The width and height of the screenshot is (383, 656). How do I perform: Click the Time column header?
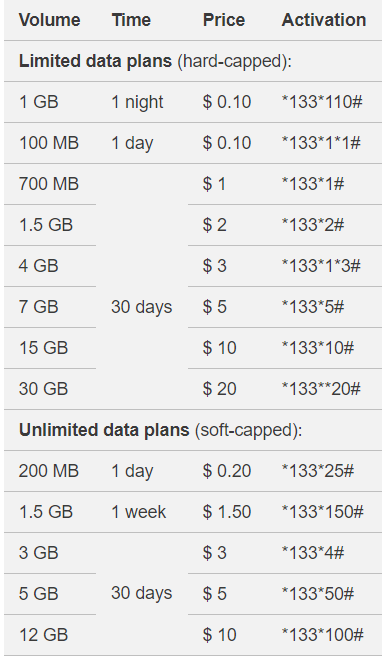point(131,20)
